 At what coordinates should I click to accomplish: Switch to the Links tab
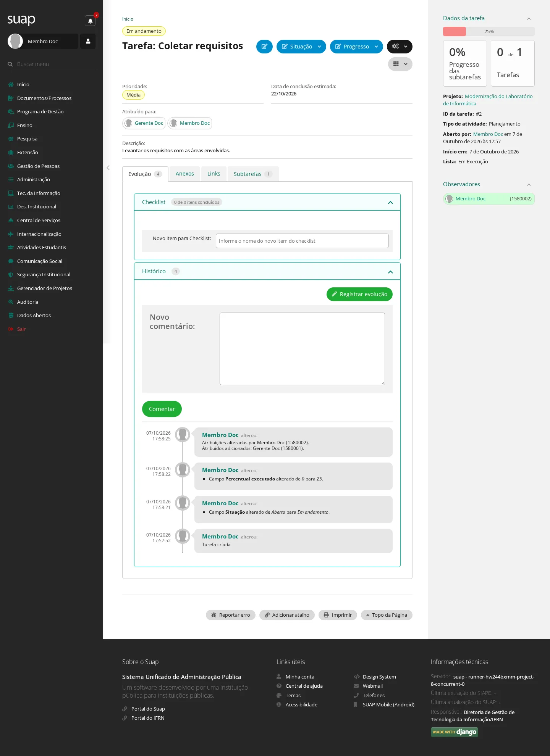click(x=214, y=174)
